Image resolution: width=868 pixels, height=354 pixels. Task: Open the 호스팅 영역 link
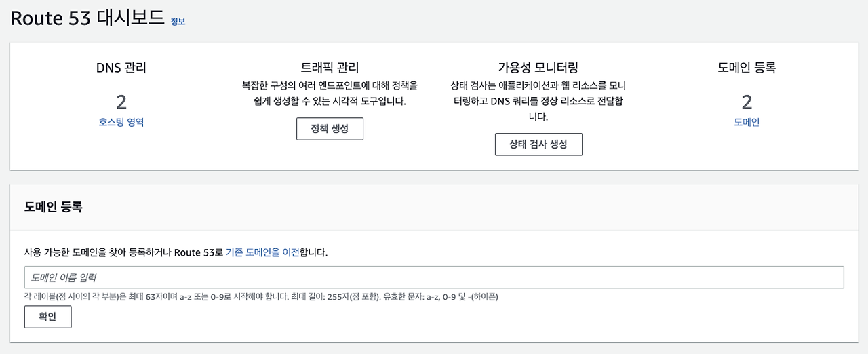[121, 123]
